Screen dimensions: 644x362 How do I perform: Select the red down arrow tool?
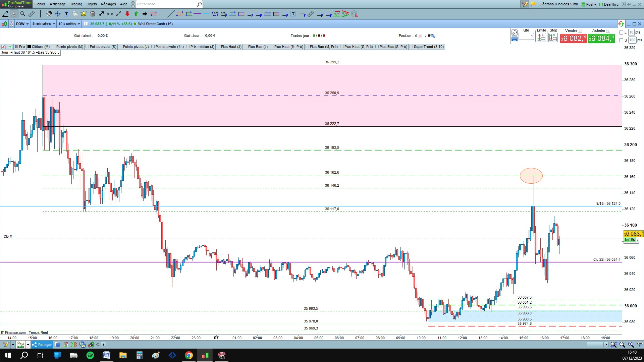pyautogui.click(x=127, y=14)
